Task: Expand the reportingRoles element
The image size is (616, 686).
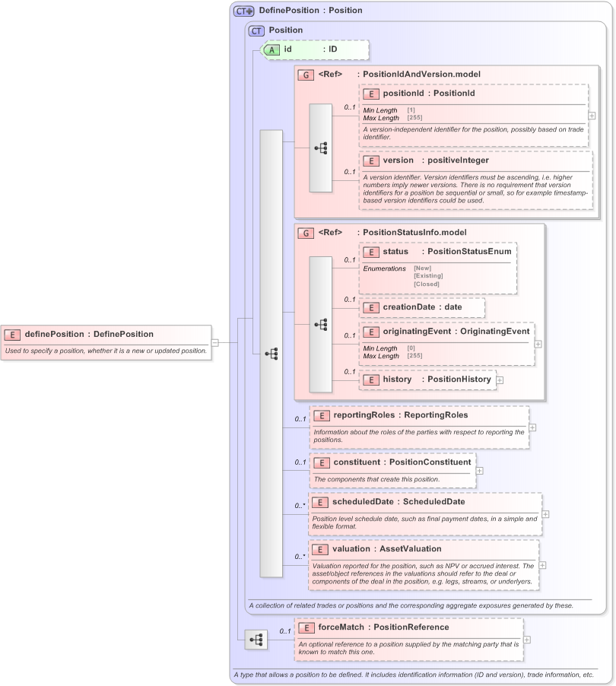Action: (x=532, y=427)
